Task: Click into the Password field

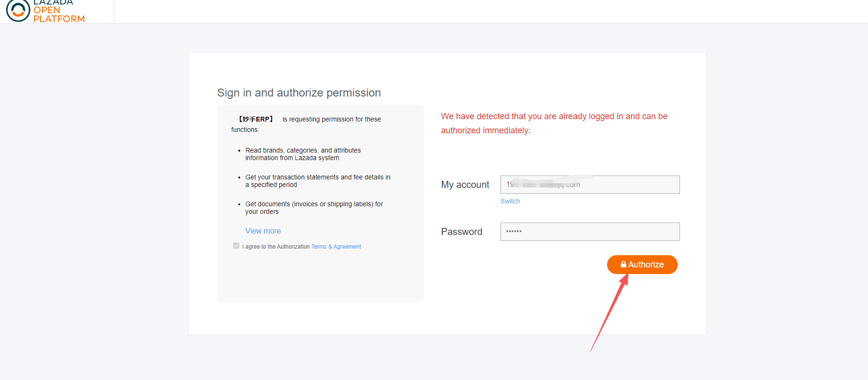Action: (590, 232)
